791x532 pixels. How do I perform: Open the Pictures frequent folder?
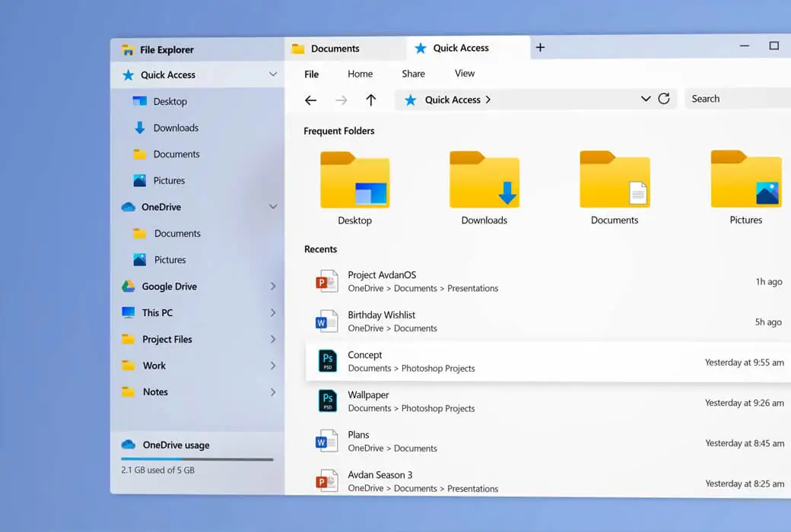[746, 188]
